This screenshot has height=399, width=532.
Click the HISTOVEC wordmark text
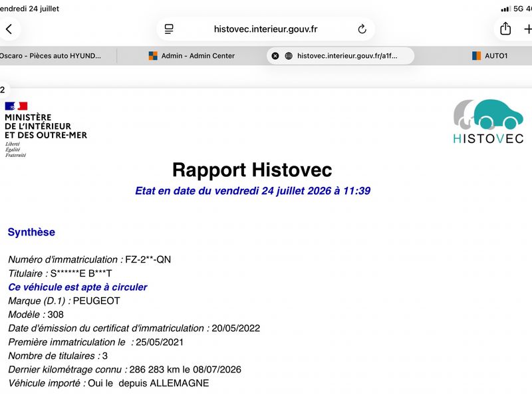(x=488, y=139)
